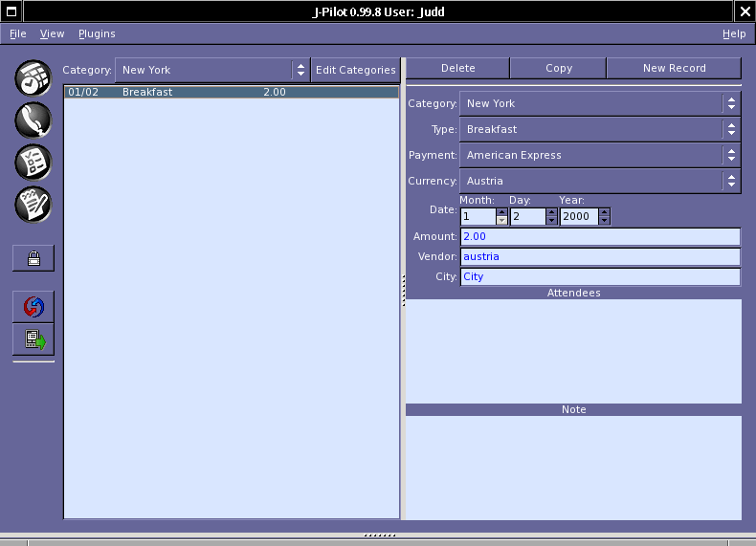Open the Datebook calendar icon

point(33,77)
